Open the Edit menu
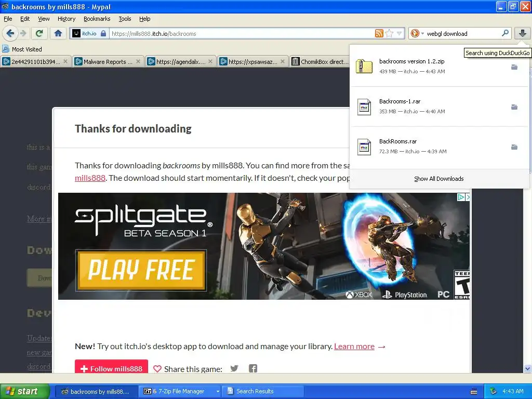Screen dimensions: 532x399 25,19
